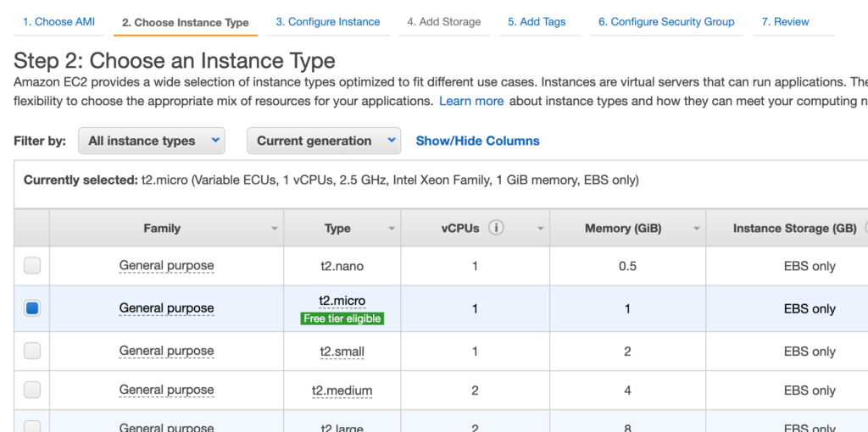Open the Type column sort arrow
Screen dimensions: 868x432
pos(392,229)
